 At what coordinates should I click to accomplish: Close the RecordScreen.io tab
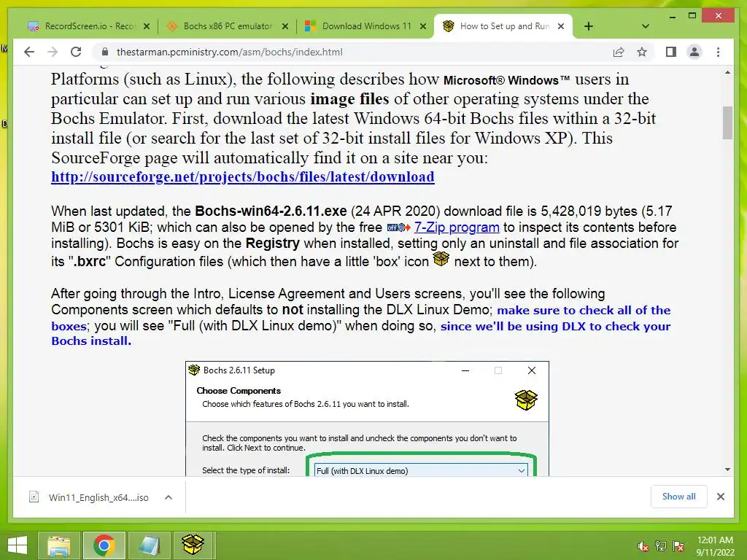[147, 26]
